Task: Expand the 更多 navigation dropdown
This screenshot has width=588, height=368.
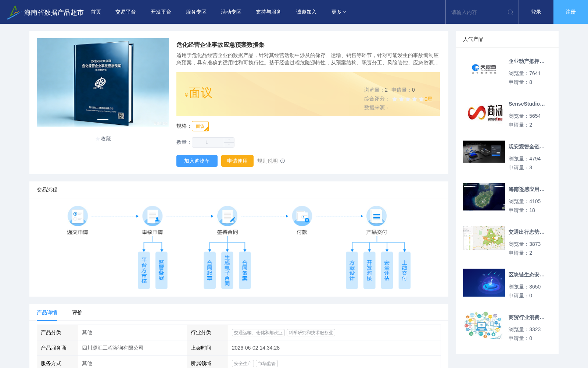Action: pos(339,12)
